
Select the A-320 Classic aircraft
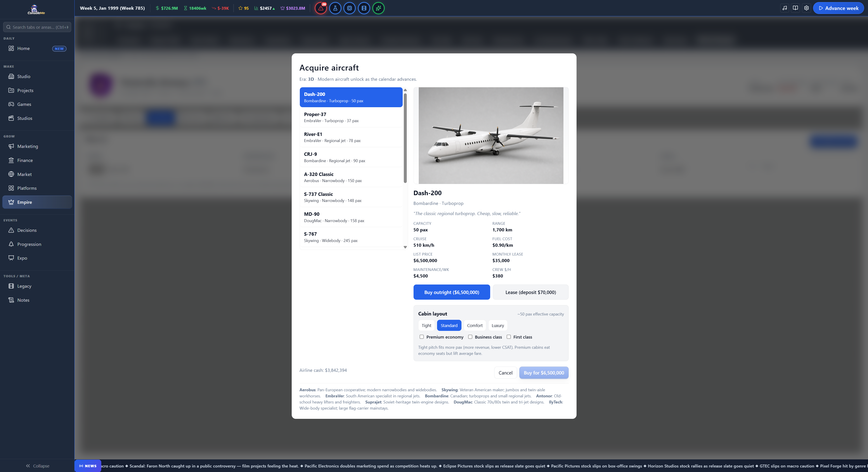tap(351, 177)
